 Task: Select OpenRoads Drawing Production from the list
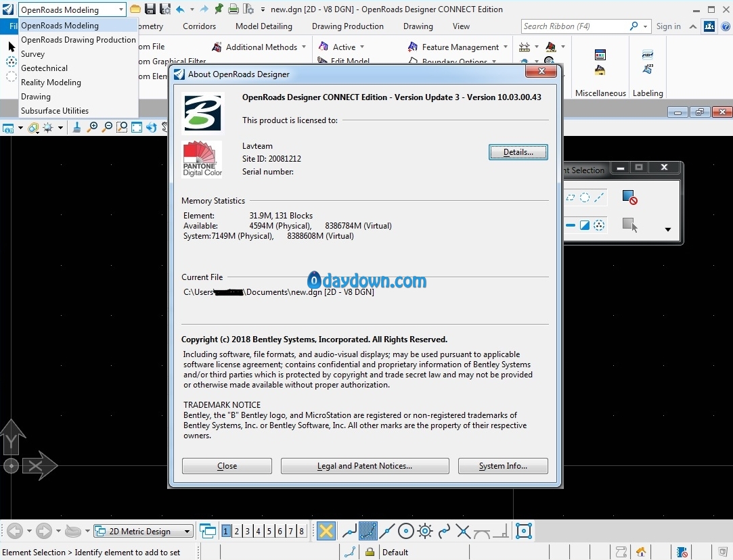tap(79, 40)
